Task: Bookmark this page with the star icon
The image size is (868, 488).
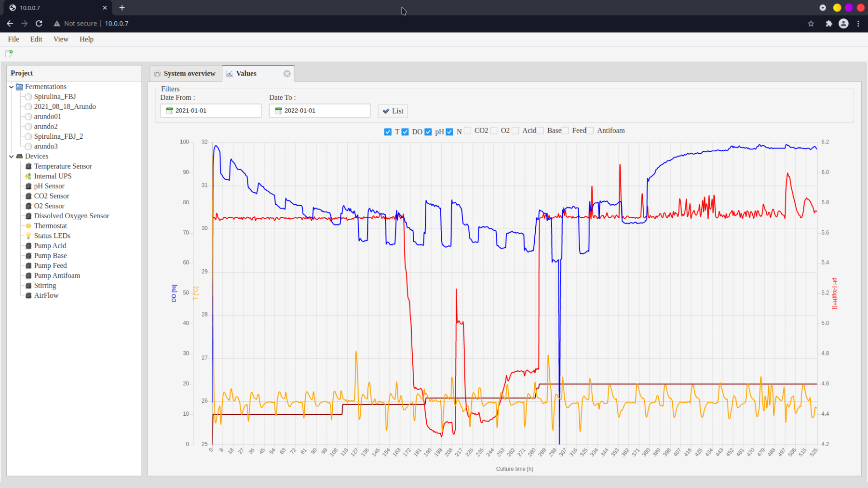Action: click(811, 24)
